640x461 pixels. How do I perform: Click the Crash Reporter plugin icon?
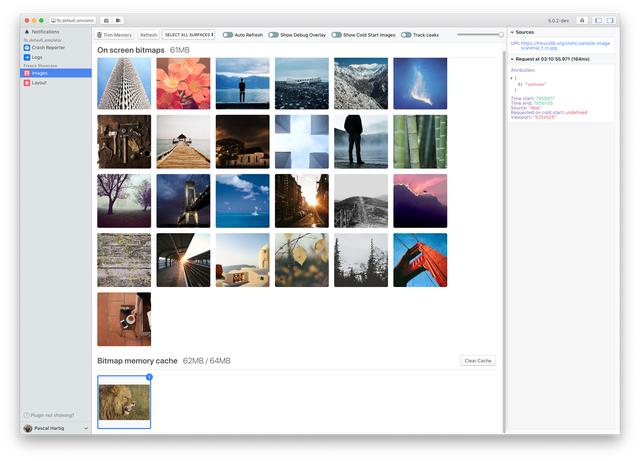coord(27,47)
